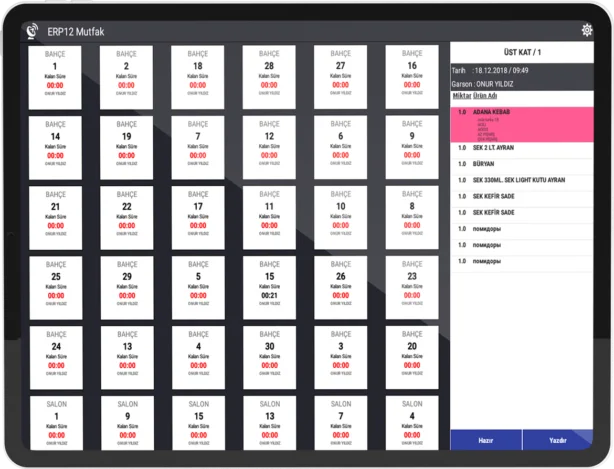The width and height of the screenshot is (614, 469).
Task: Open table BAHÇE 8 card
Action: point(412,217)
